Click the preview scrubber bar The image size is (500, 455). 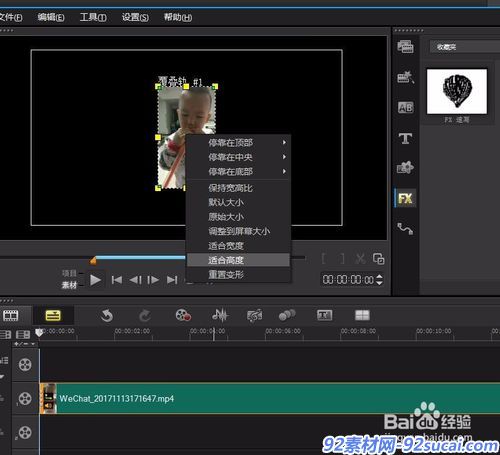pyautogui.click(x=140, y=257)
